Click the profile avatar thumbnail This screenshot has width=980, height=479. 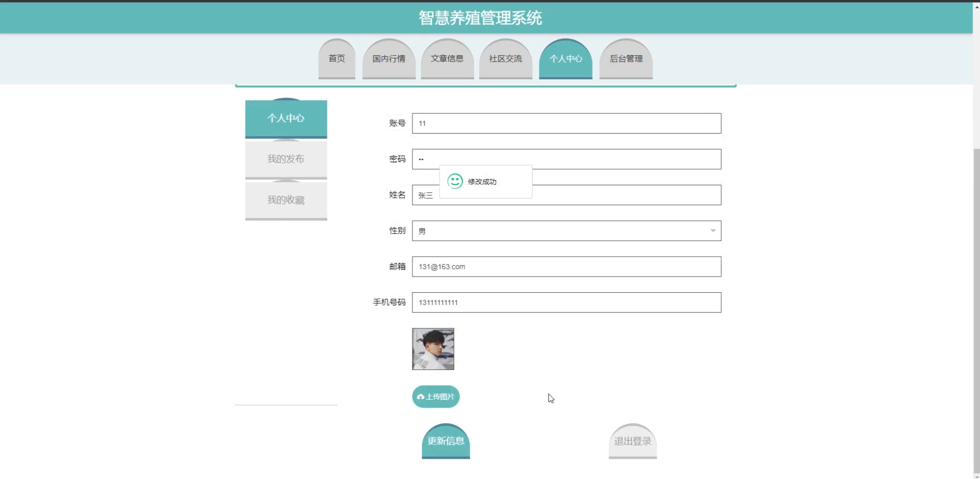[x=433, y=349]
